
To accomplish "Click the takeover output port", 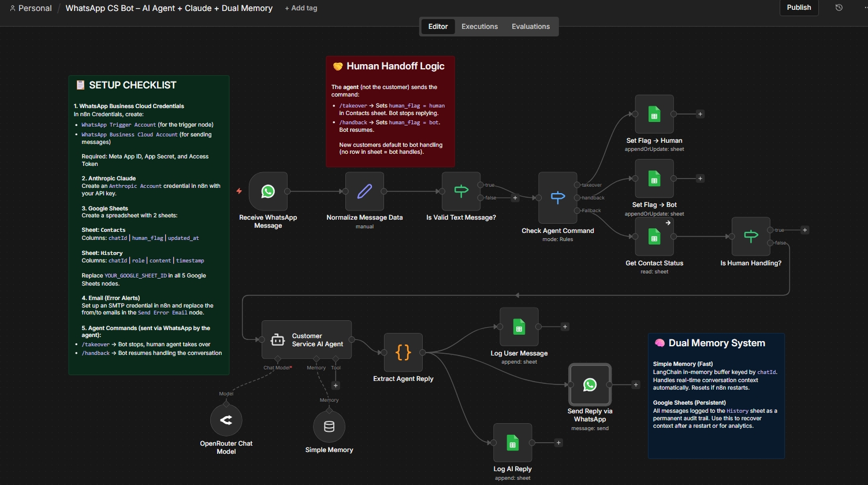I will (x=577, y=185).
